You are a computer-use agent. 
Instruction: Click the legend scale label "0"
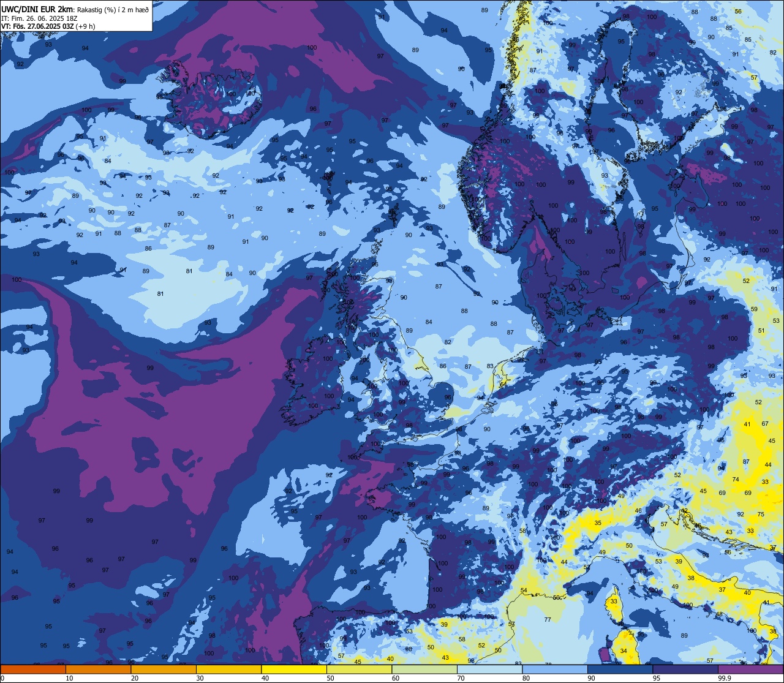coord(2,678)
